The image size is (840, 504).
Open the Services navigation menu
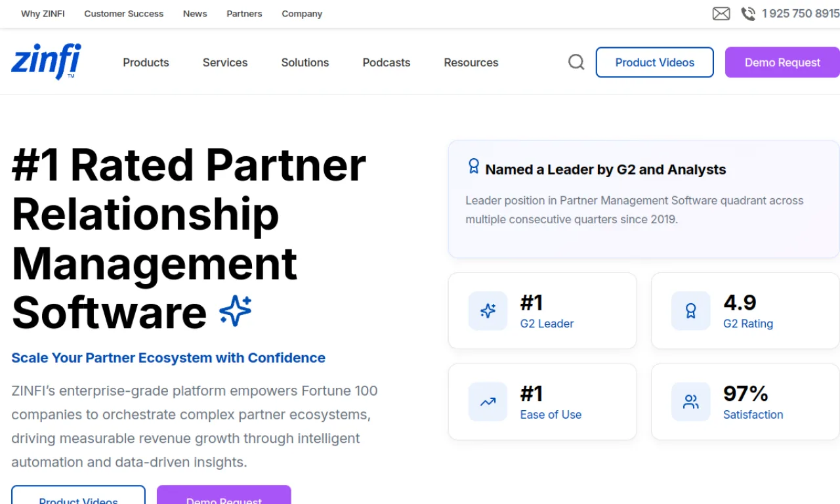click(225, 62)
